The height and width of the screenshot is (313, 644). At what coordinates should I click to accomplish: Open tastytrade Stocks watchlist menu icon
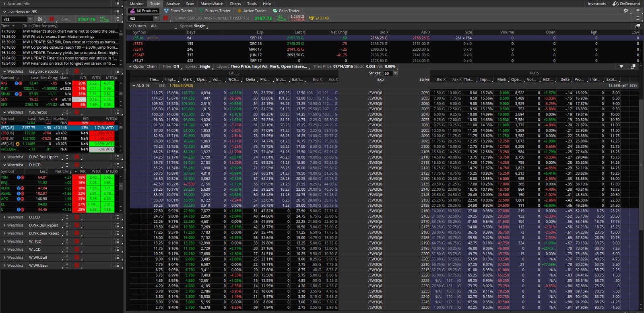tap(117, 71)
